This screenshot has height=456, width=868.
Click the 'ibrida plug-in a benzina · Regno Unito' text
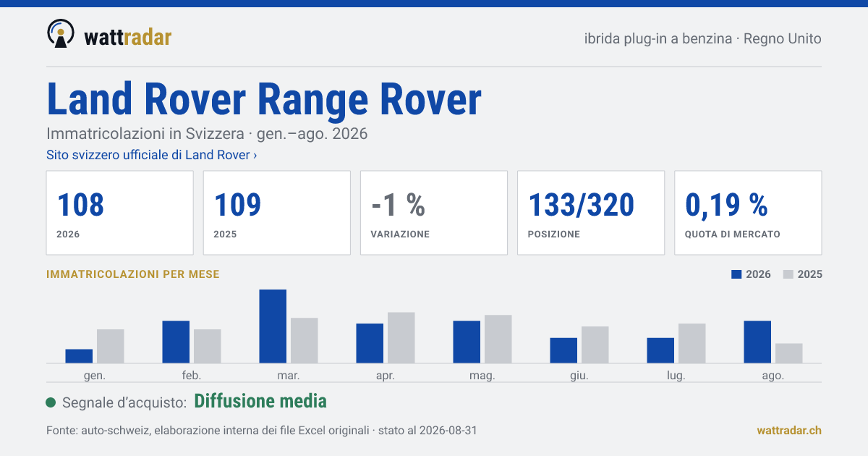point(702,38)
